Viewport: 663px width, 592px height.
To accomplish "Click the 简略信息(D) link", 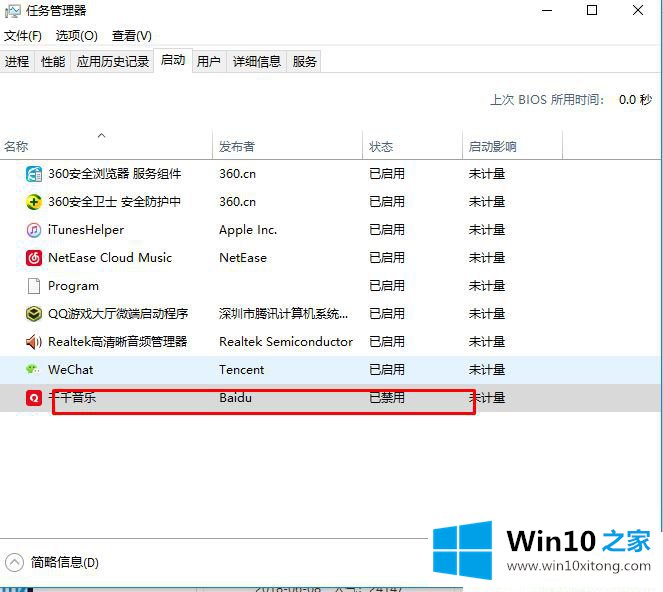I will coord(65,563).
